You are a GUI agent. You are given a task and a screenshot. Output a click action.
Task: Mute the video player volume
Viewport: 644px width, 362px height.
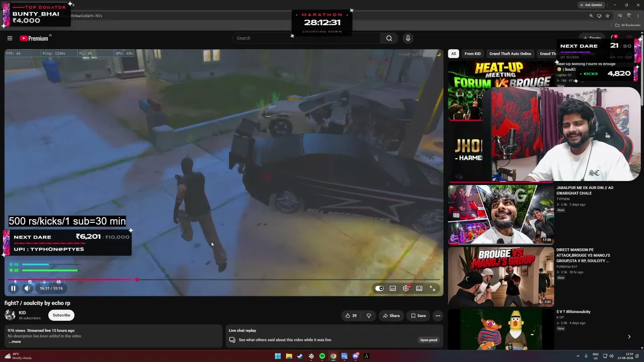pos(27,288)
